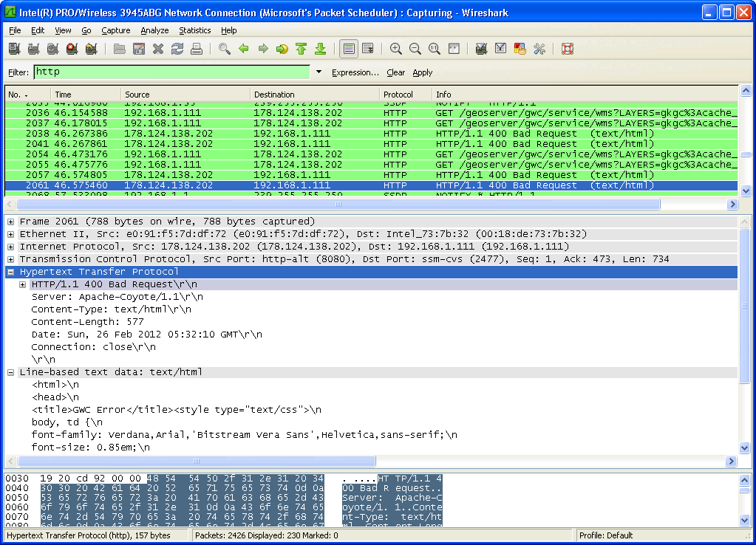Image resolution: width=756 pixels, height=545 pixels.
Task: Open the Preferences tools icon
Action: click(x=539, y=49)
